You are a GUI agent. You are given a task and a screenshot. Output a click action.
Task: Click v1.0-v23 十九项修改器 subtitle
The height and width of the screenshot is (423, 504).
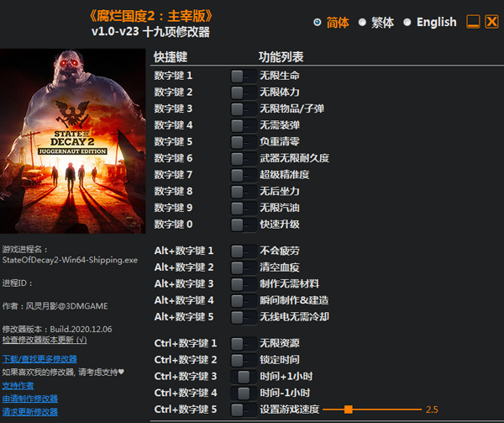pos(150,32)
